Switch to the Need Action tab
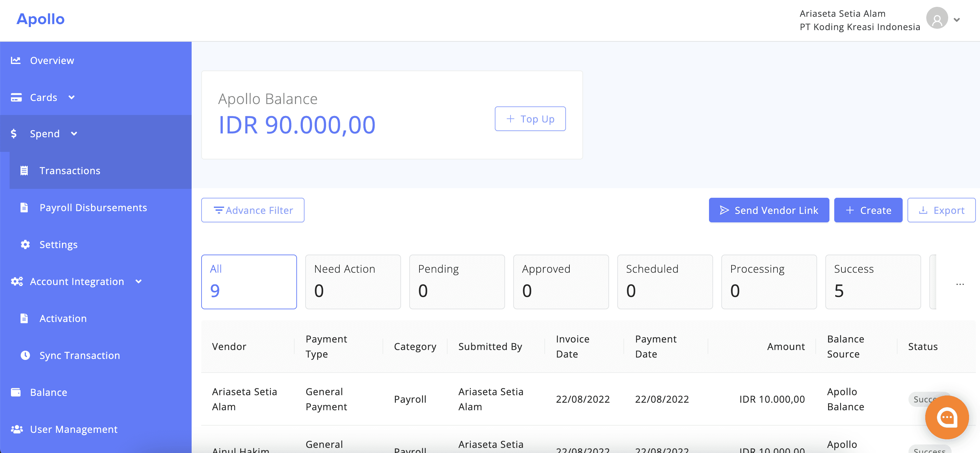Screen dimensions: 980x453 (x=352, y=282)
